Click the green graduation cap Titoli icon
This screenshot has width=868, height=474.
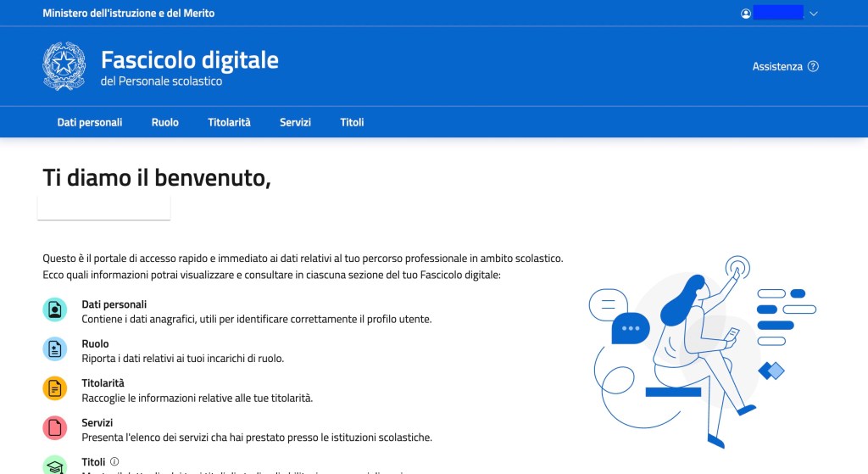(x=55, y=466)
